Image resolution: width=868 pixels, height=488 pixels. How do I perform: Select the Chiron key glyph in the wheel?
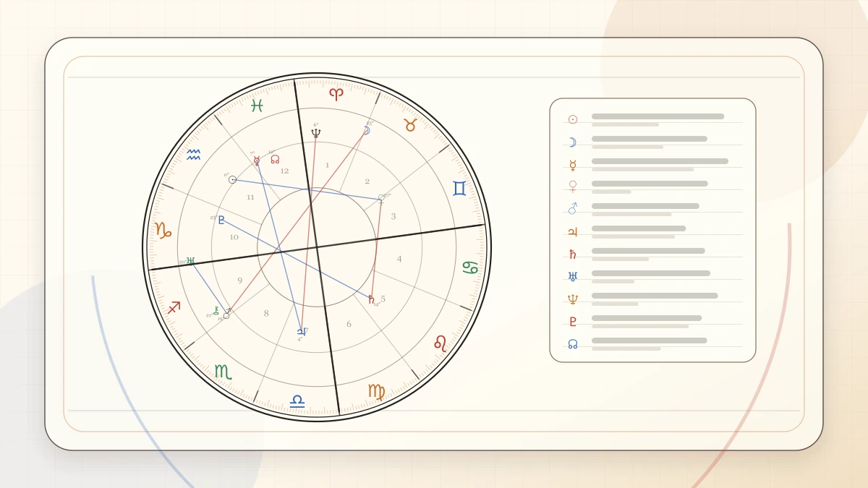coord(216,310)
